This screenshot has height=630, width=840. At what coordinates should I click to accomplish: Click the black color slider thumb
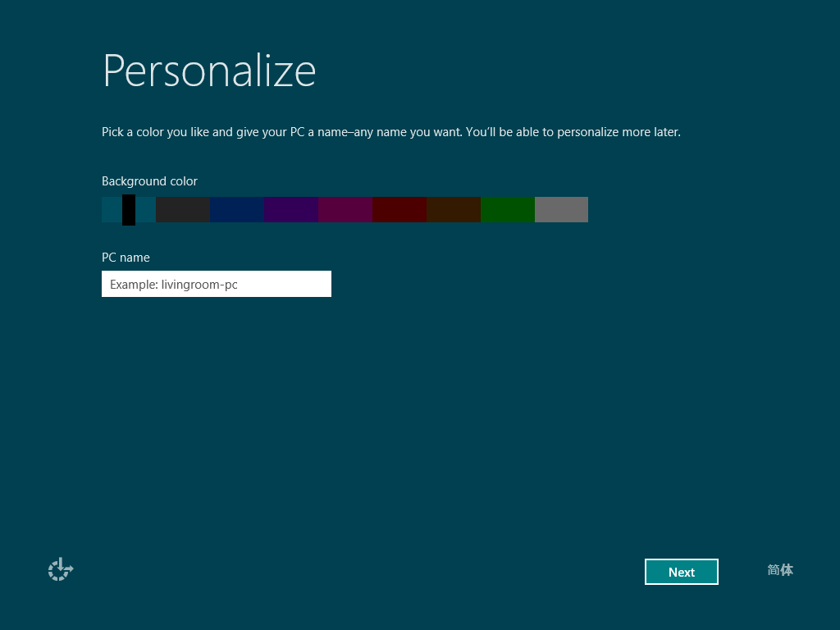point(129,209)
